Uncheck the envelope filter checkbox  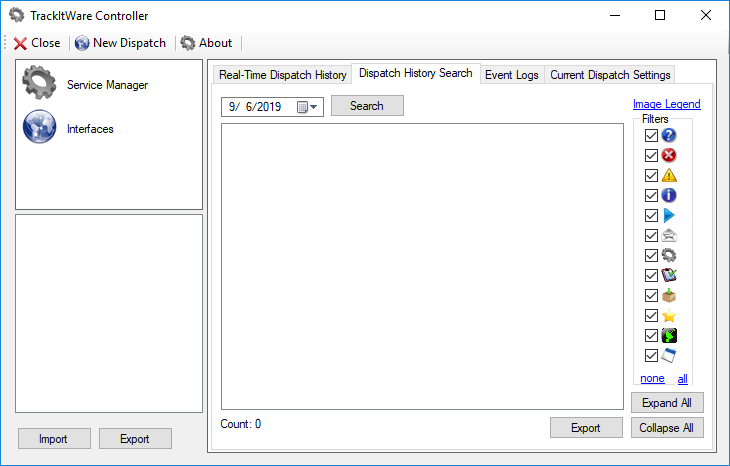tap(651, 236)
